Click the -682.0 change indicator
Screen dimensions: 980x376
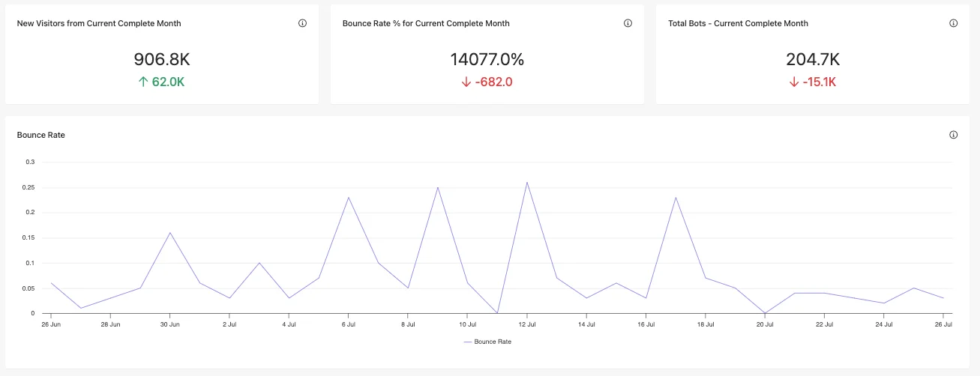click(x=487, y=82)
